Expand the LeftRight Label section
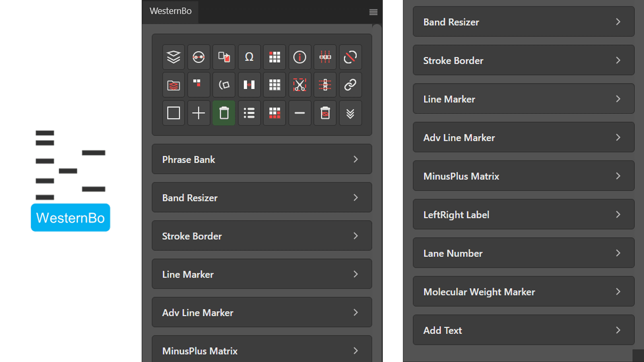Screen dimensions: 644x362 point(524,214)
